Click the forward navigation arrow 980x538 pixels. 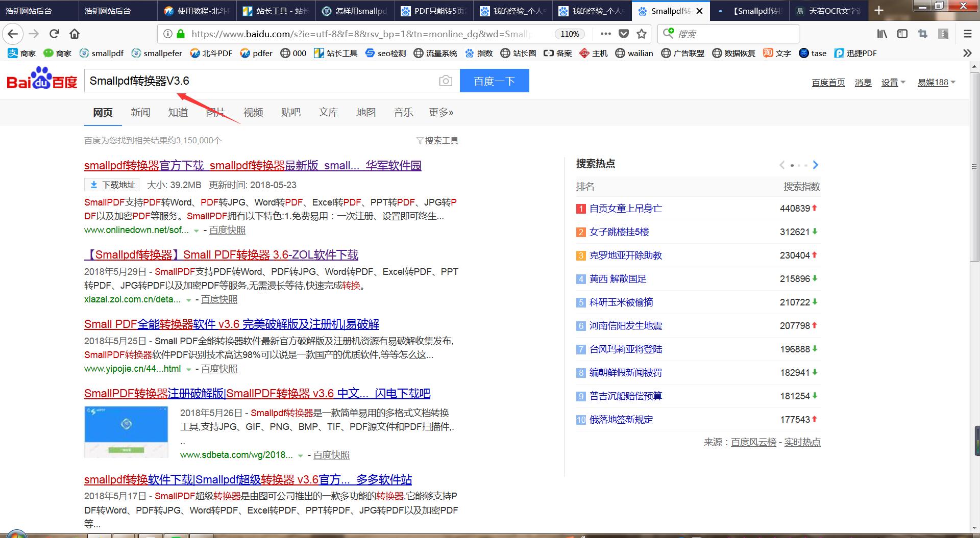[34, 34]
